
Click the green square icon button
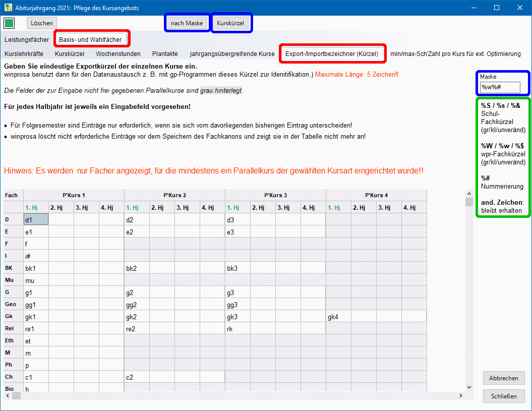pyautogui.click(x=9, y=23)
